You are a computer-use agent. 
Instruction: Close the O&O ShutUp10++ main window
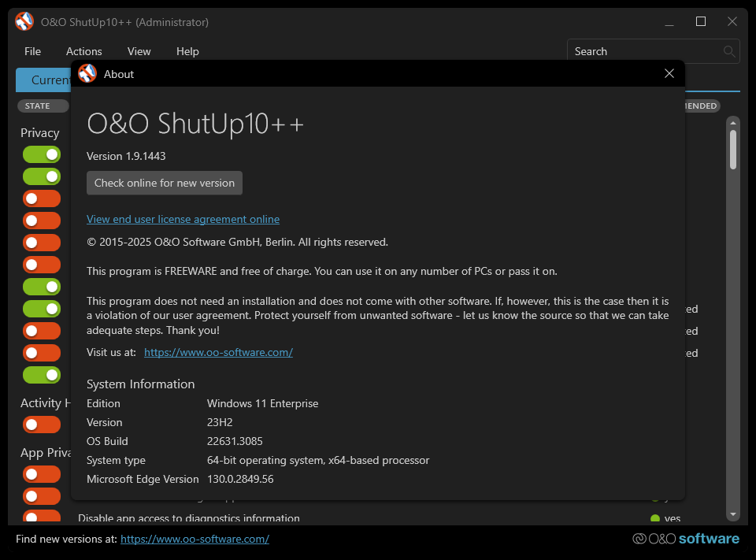point(732,22)
